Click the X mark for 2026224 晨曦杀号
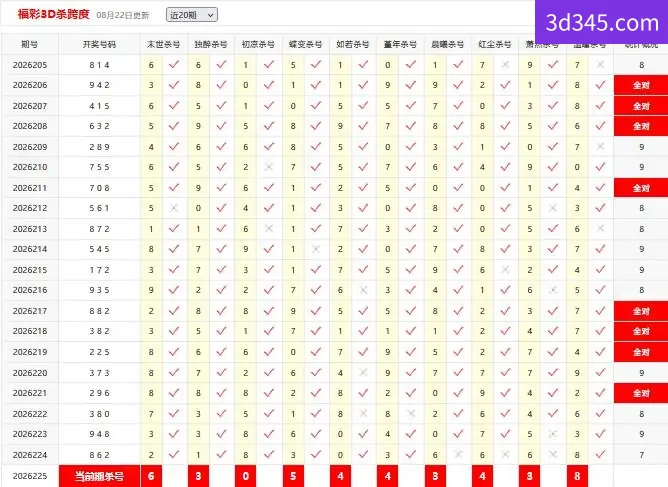 coord(458,454)
